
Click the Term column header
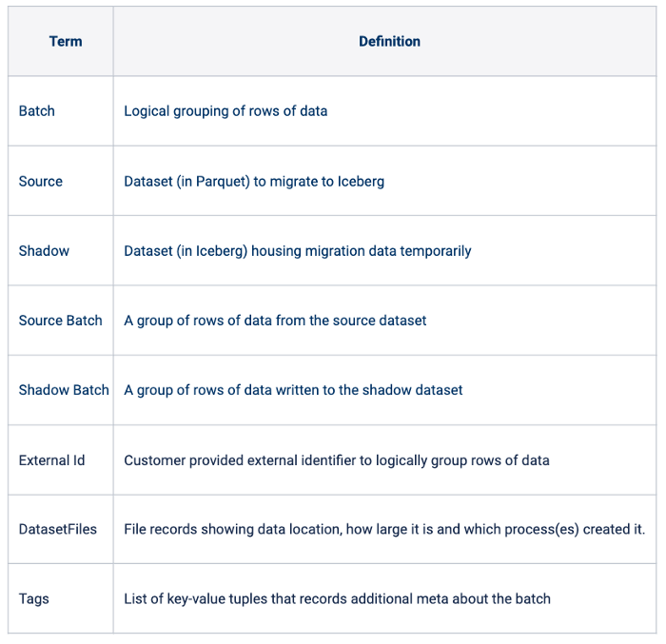[66, 42]
